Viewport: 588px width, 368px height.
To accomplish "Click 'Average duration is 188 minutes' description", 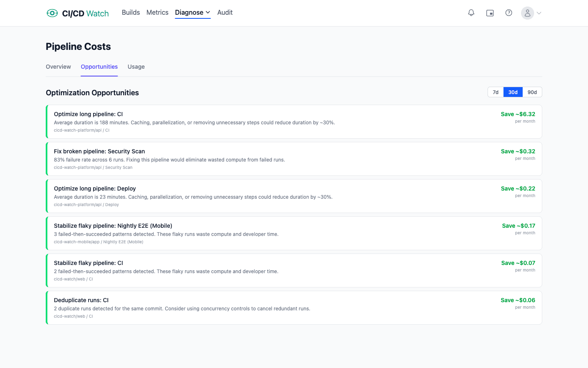I will coord(194,123).
